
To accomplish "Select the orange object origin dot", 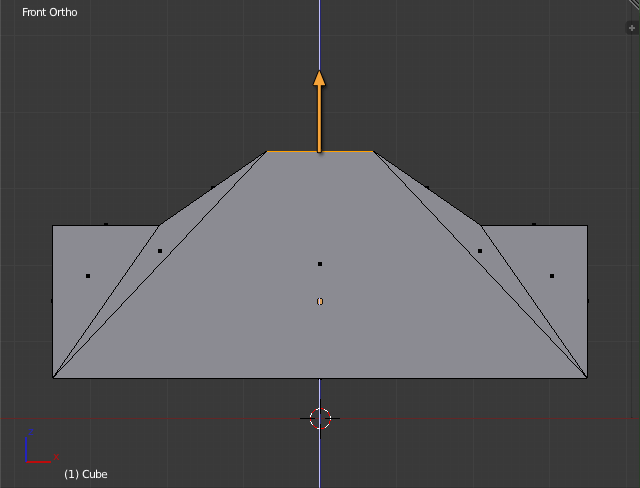I will coord(320,301).
